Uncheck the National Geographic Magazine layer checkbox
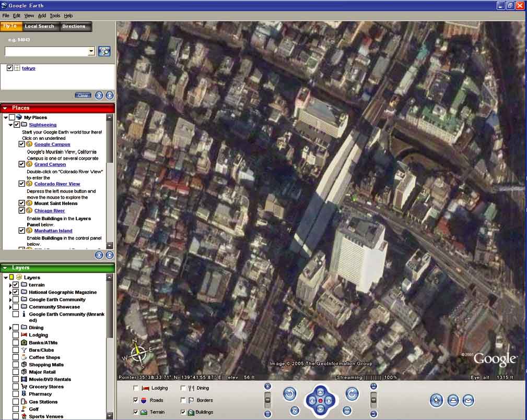The height and width of the screenshot is (420, 527). (x=16, y=292)
